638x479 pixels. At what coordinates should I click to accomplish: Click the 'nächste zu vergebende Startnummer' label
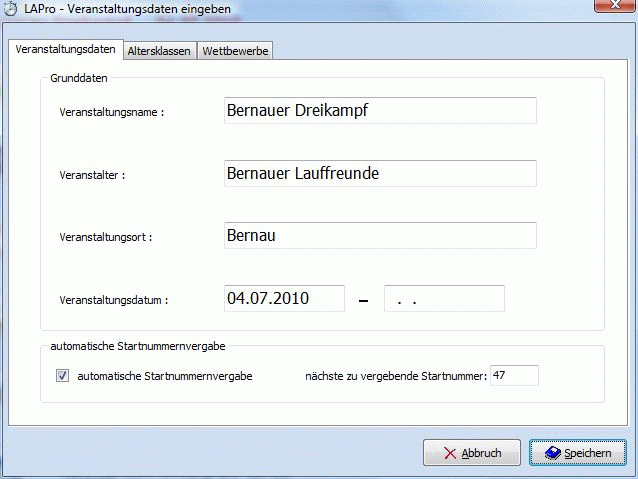coord(396,377)
